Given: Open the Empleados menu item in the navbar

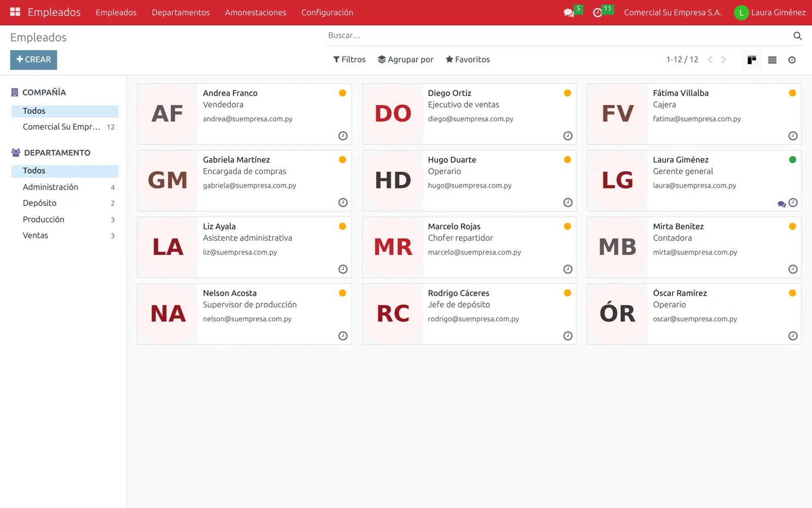Looking at the screenshot, I should pyautogui.click(x=116, y=12).
